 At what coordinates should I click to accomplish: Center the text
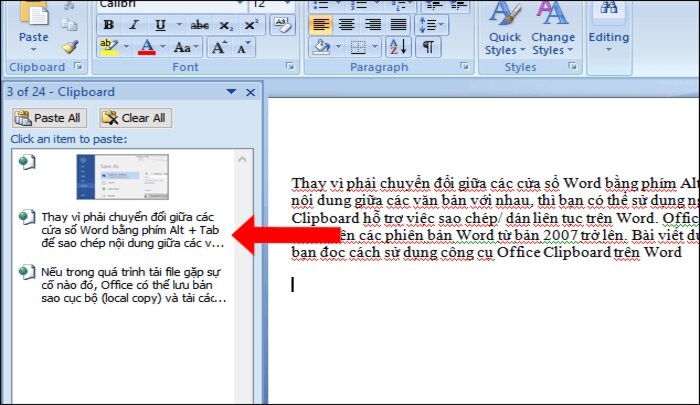(x=346, y=25)
